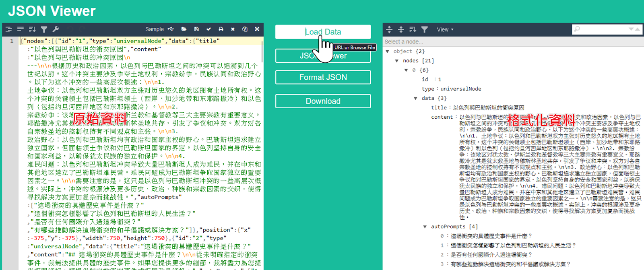Click the id value 1 in tree
644x270 pixels.
click(440, 79)
